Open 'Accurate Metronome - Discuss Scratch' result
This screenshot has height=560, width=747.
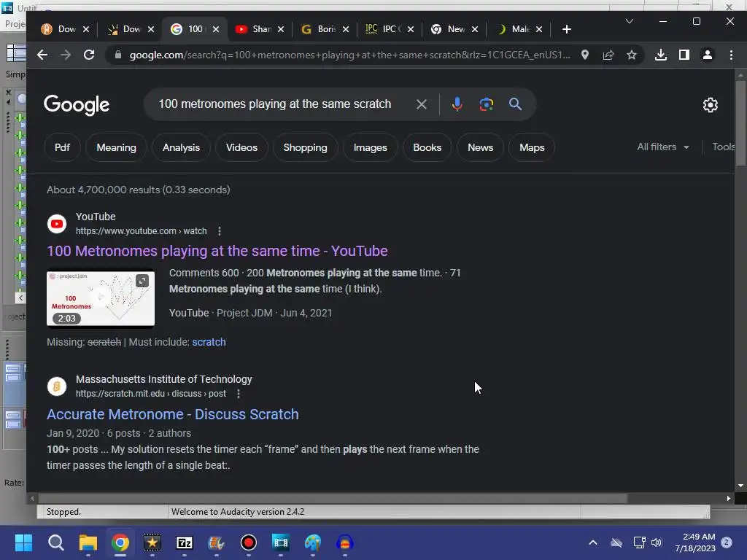pos(172,414)
